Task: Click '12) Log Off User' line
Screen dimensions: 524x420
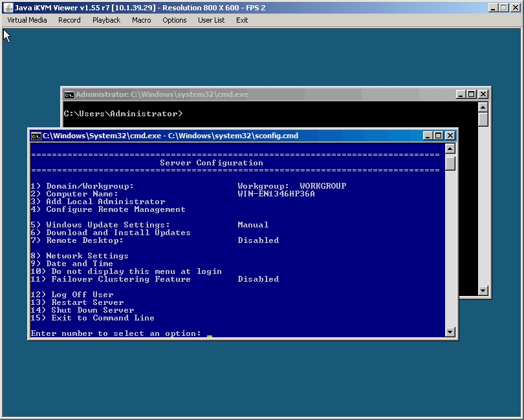Action: [72, 295]
